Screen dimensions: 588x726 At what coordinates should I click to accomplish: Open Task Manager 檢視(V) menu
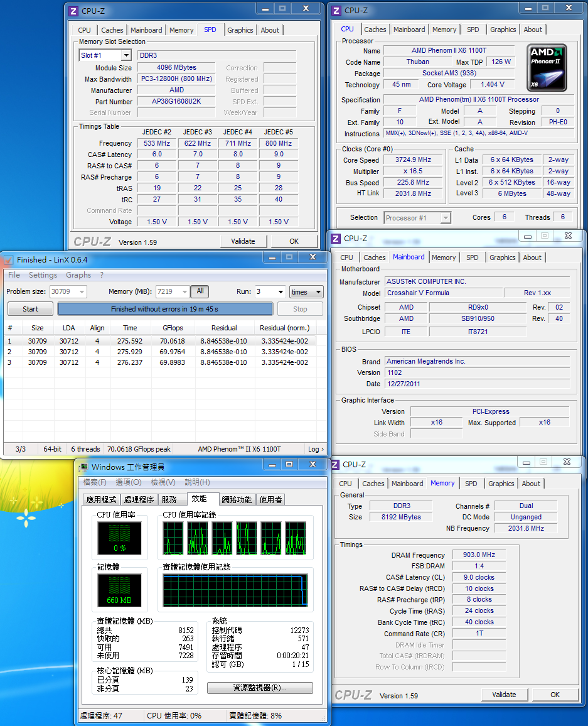coord(163,482)
